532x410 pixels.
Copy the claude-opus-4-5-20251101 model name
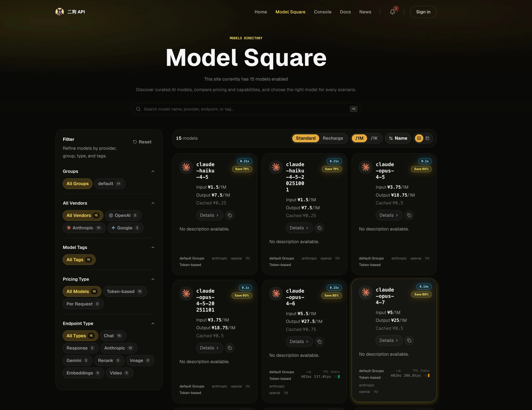pyautogui.click(x=230, y=348)
